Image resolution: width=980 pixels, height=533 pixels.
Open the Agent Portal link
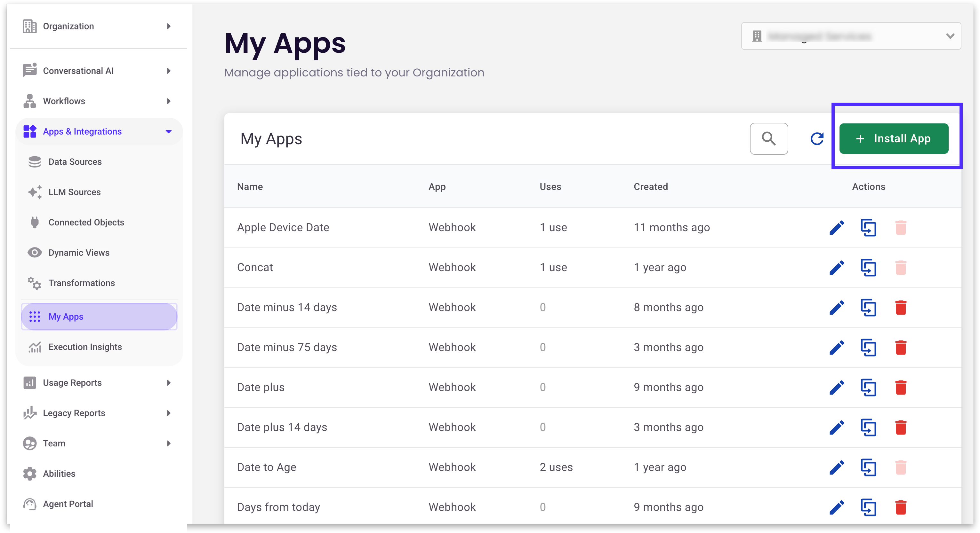pyautogui.click(x=68, y=504)
